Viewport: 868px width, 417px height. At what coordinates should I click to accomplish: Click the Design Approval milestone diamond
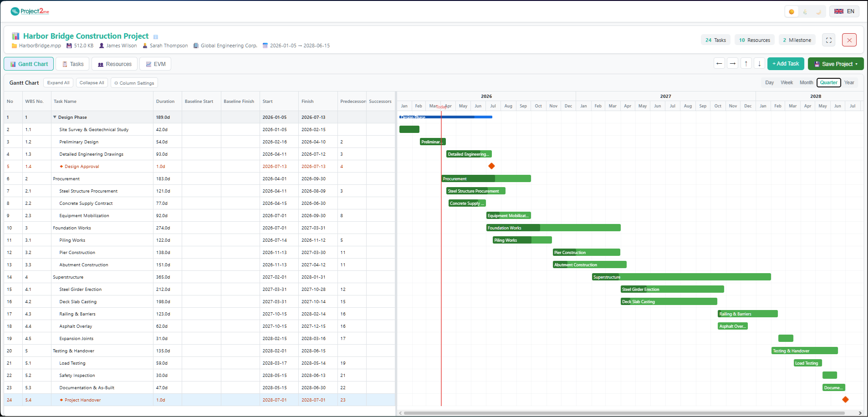(491, 166)
